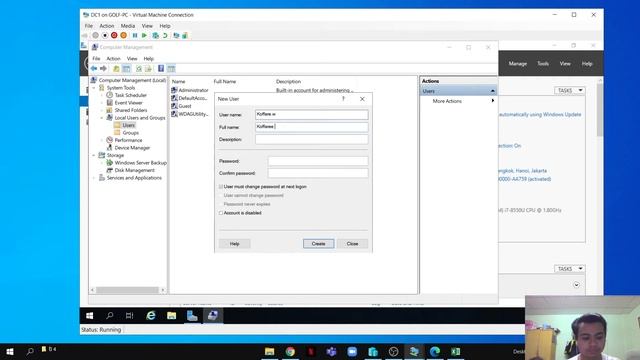Toggle the 'Account is disabled' checkbox
The width and height of the screenshot is (640, 360).
click(221, 213)
